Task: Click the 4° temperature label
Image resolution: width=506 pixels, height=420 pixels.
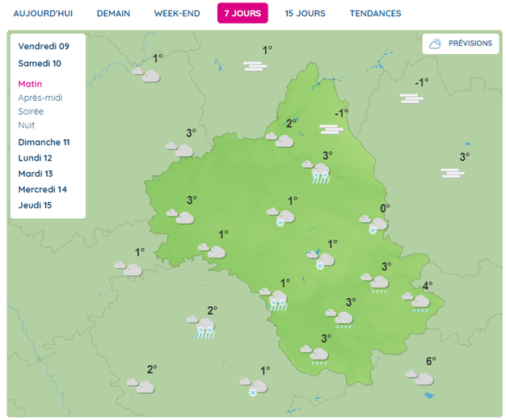Action: pyautogui.click(x=428, y=286)
